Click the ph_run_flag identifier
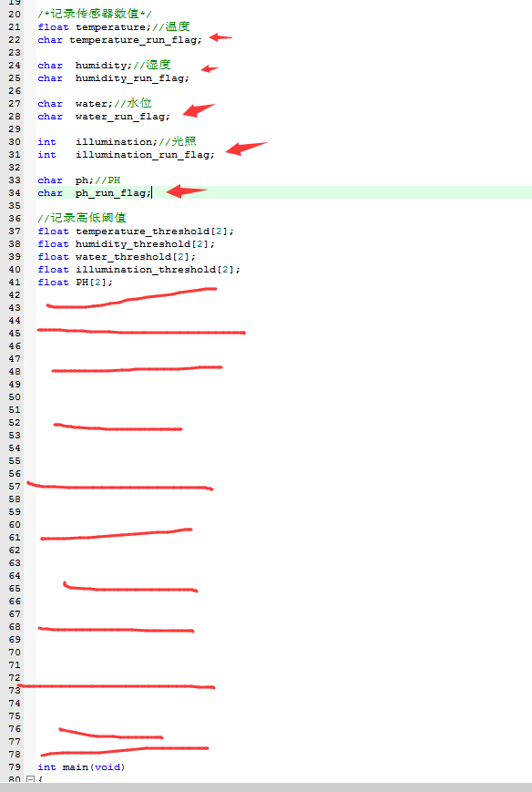This screenshot has width=532, height=792. click(110, 193)
